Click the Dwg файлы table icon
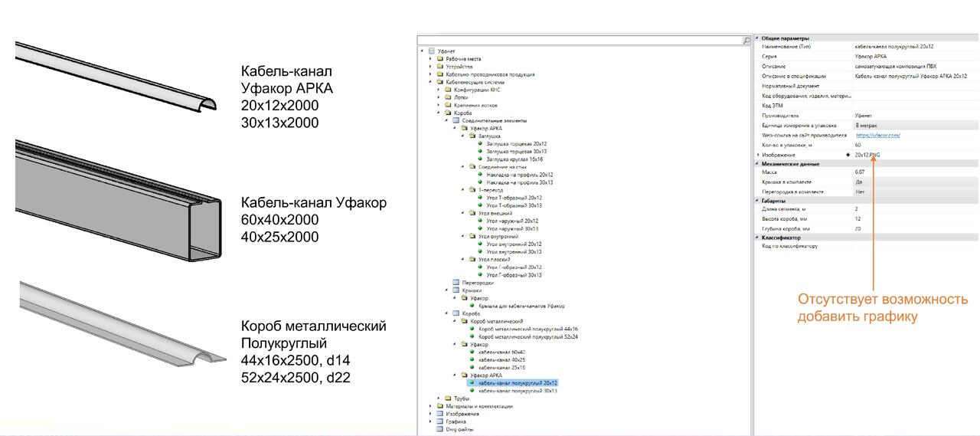This screenshot has height=436, width=980. (439, 429)
